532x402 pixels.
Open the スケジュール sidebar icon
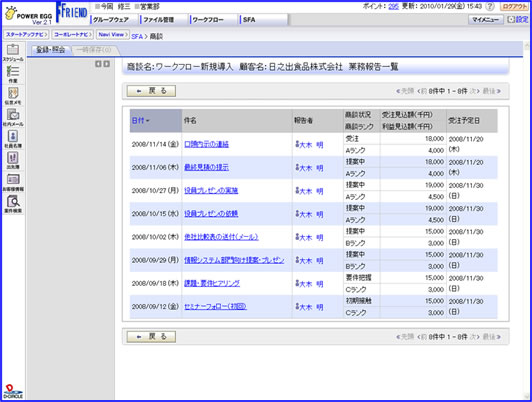(x=13, y=52)
